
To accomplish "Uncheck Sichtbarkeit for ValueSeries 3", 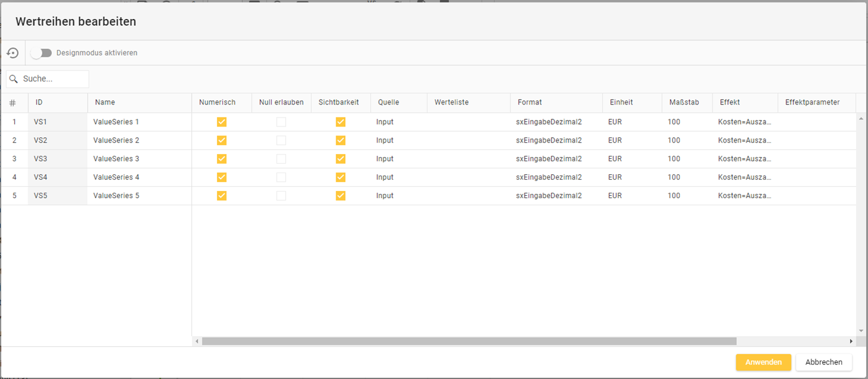I will [340, 159].
